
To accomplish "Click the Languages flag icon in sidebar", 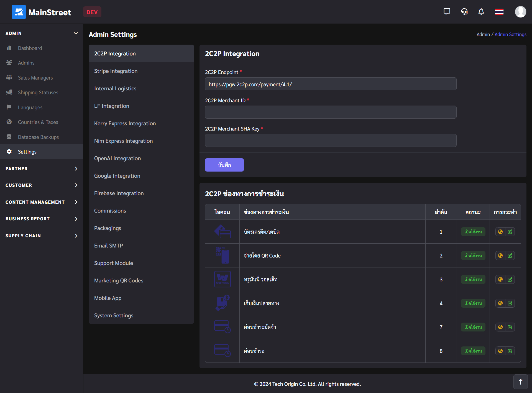I will pyautogui.click(x=9, y=107).
